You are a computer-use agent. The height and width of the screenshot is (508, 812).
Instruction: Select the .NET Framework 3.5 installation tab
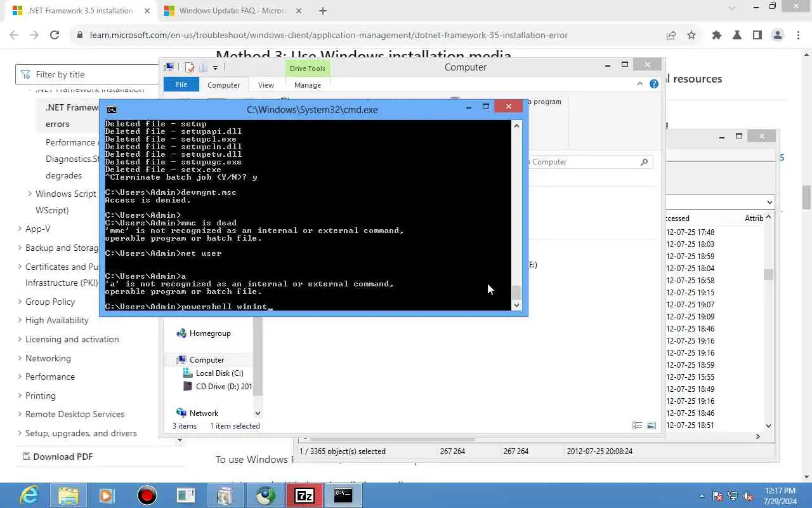80,11
